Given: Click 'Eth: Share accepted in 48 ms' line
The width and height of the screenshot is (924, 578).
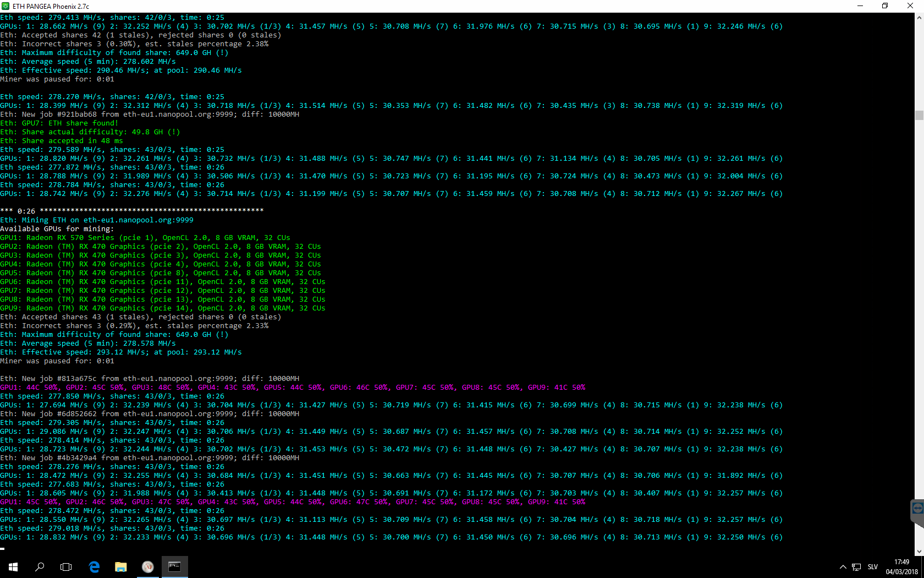Looking at the screenshot, I should pyautogui.click(x=62, y=141).
